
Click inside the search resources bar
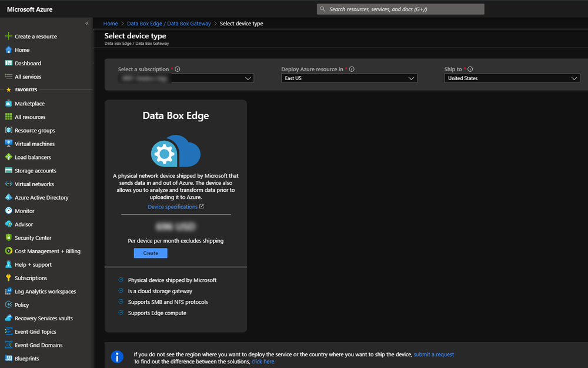tap(400, 8)
